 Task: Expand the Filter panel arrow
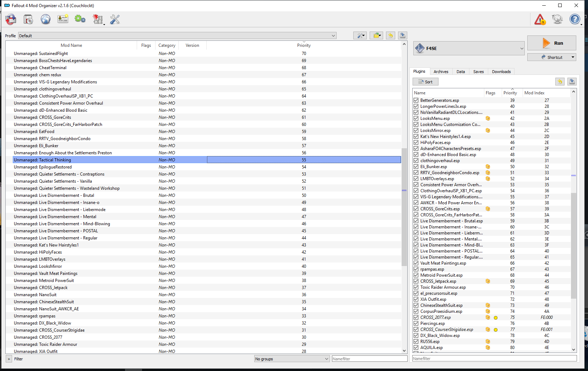[9, 359]
